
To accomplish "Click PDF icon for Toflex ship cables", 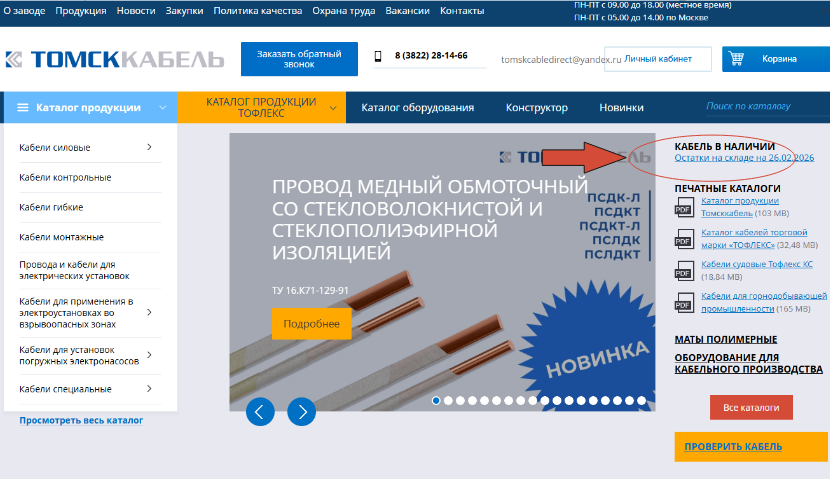I will (684, 271).
